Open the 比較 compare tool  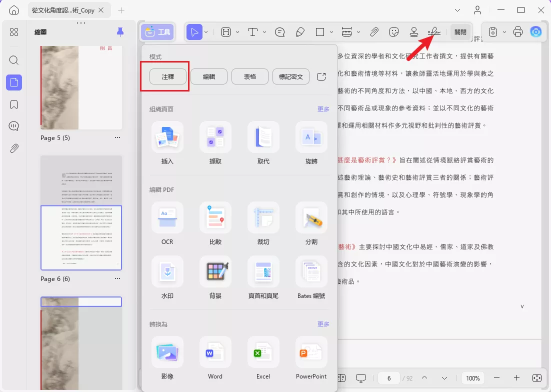click(215, 223)
